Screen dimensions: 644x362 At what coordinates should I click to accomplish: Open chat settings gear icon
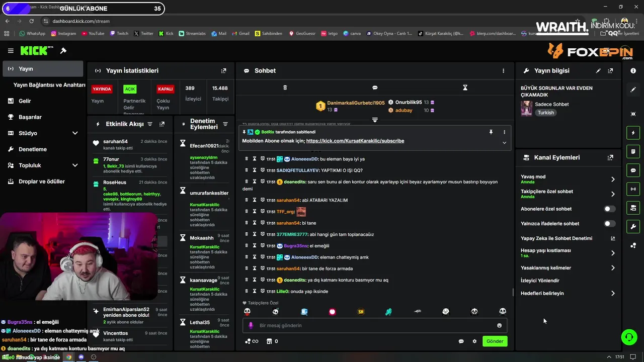[474, 341]
